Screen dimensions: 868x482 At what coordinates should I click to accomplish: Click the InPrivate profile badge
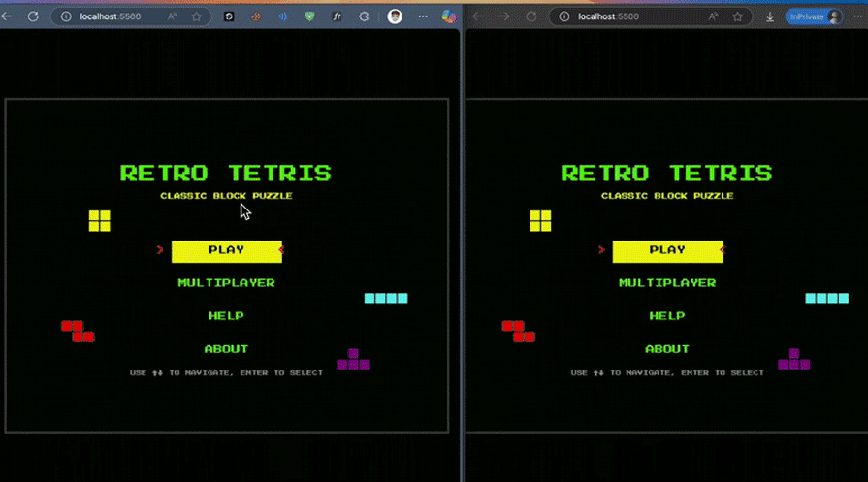click(815, 16)
